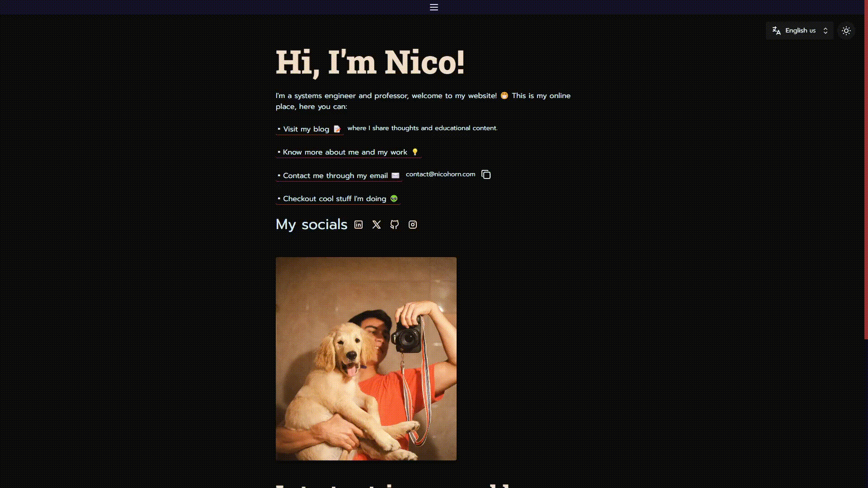Click the profile photo thumbnail
868x488 pixels.
click(x=366, y=358)
